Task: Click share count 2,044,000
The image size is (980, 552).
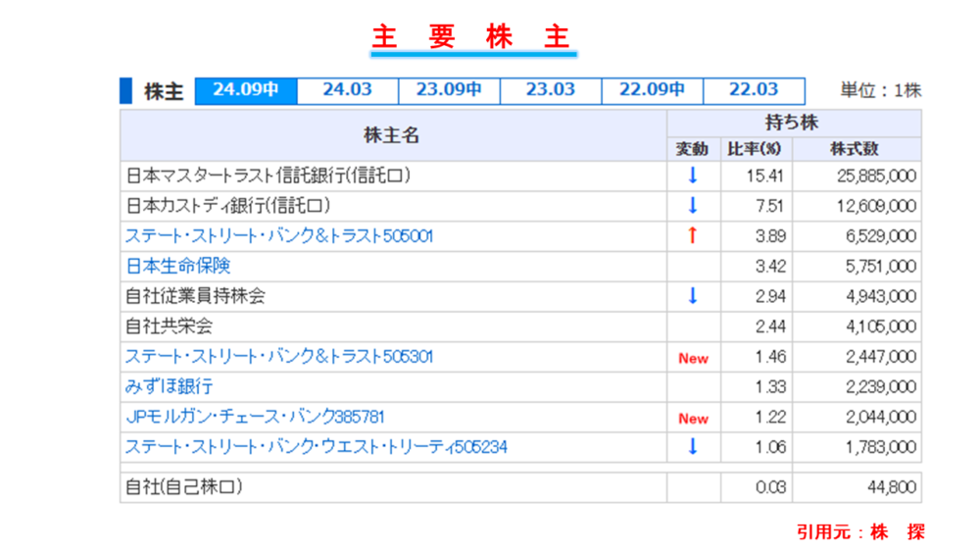Action: coord(881,417)
